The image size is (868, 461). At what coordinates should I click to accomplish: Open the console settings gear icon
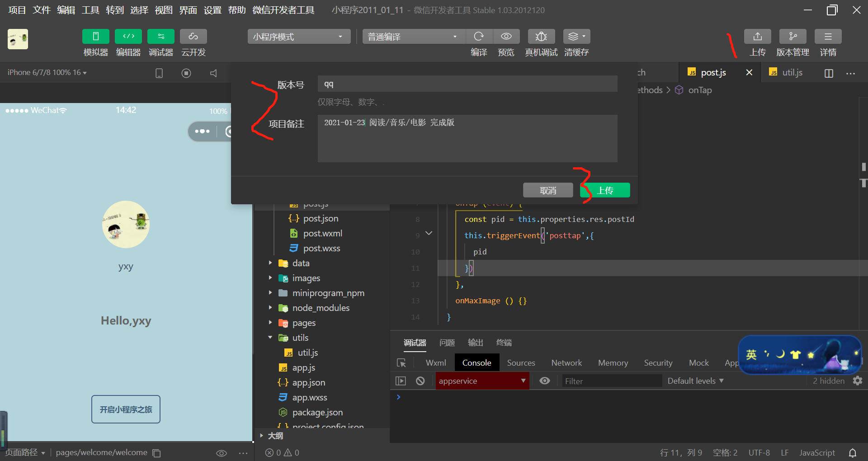[x=858, y=381]
